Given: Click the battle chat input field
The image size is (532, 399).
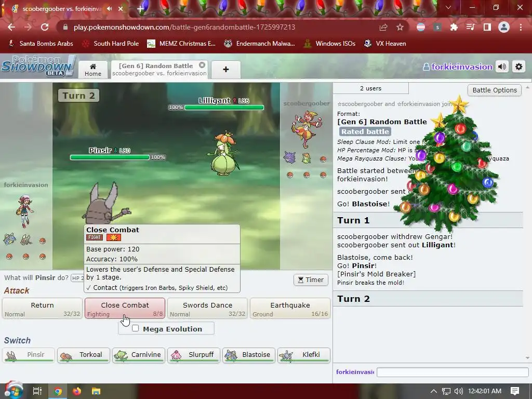Looking at the screenshot, I should [453, 372].
